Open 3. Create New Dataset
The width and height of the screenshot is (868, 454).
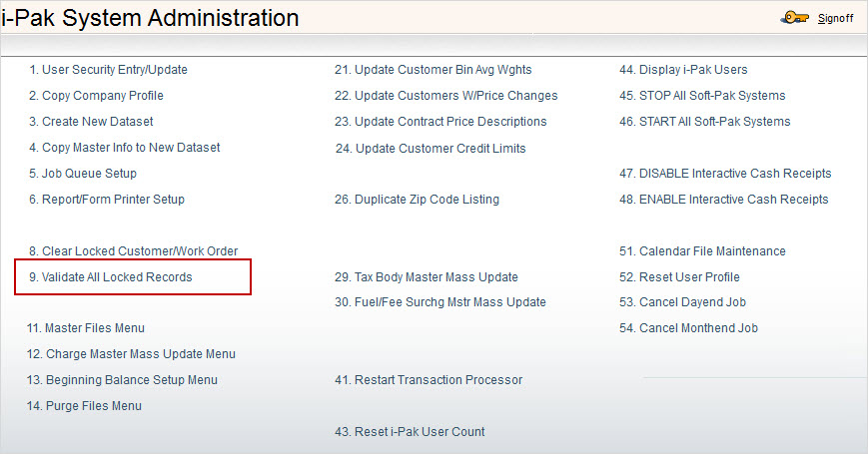91,122
